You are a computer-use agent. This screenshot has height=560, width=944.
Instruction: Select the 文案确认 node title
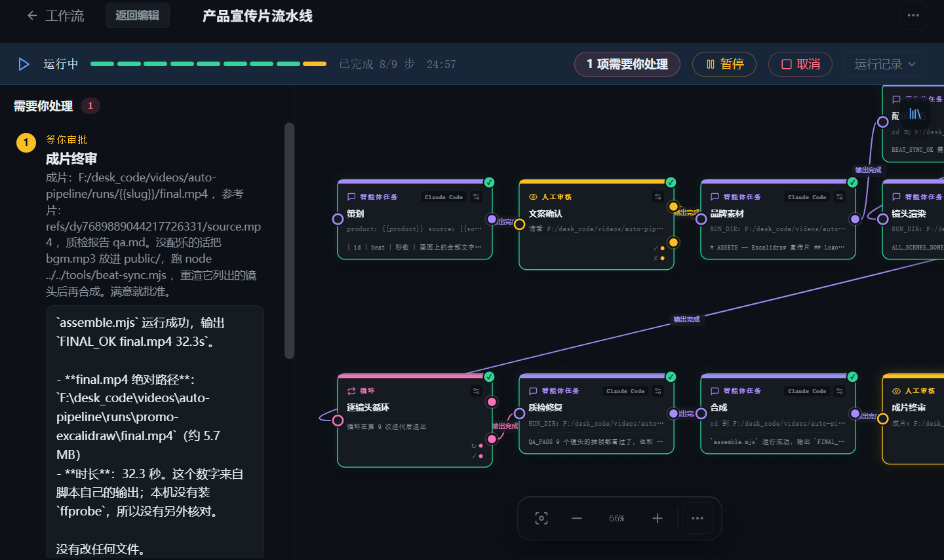pos(545,214)
